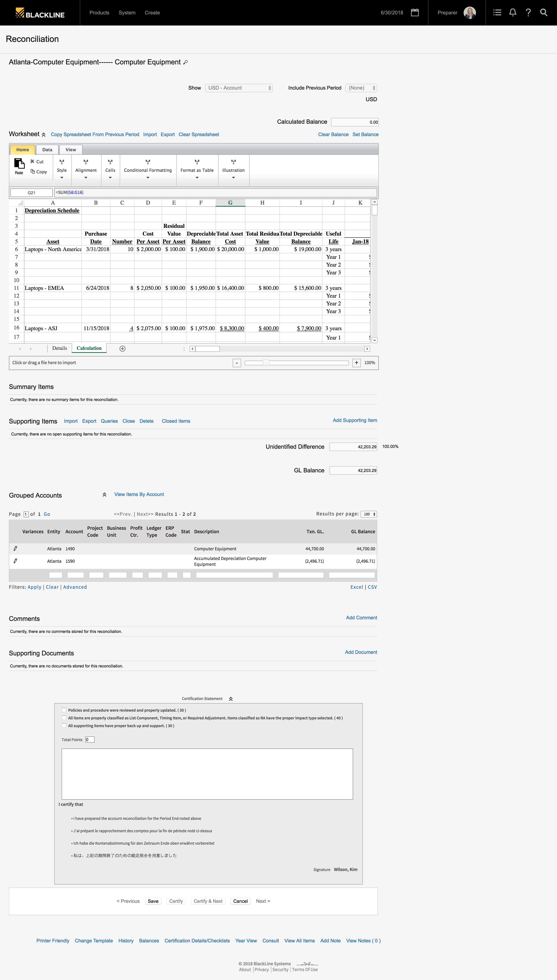Switch to the View ribbon tab
The image size is (557, 980).
71,150
